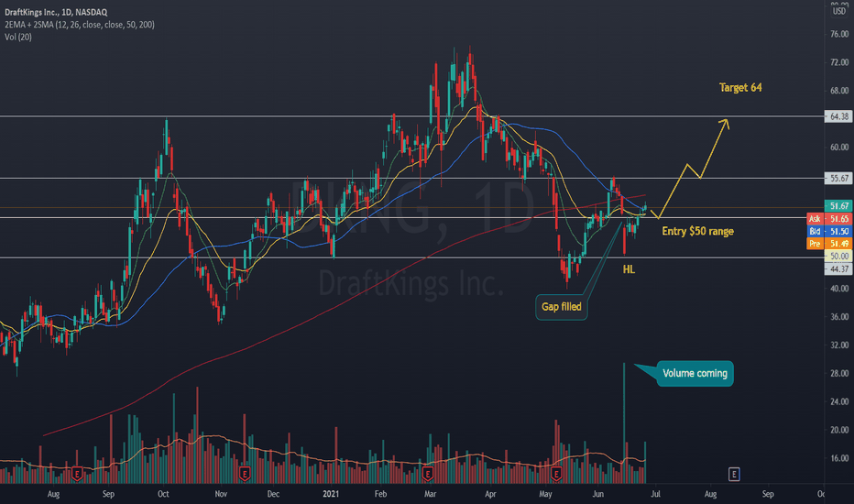
Task: Select the Entry $50 range annotation
Action: coord(697,231)
